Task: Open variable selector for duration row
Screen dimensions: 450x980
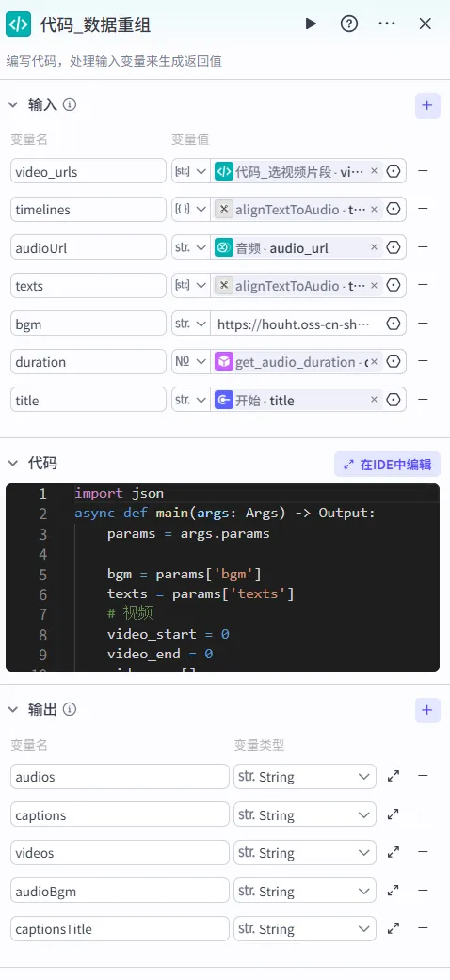Action: (x=394, y=361)
